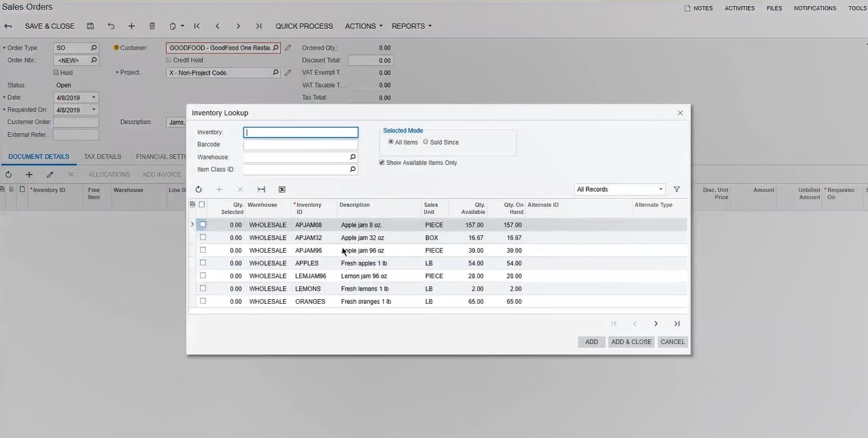Image resolution: width=868 pixels, height=438 pixels.
Task: Enable the Hold checkbox
Action: click(x=56, y=72)
